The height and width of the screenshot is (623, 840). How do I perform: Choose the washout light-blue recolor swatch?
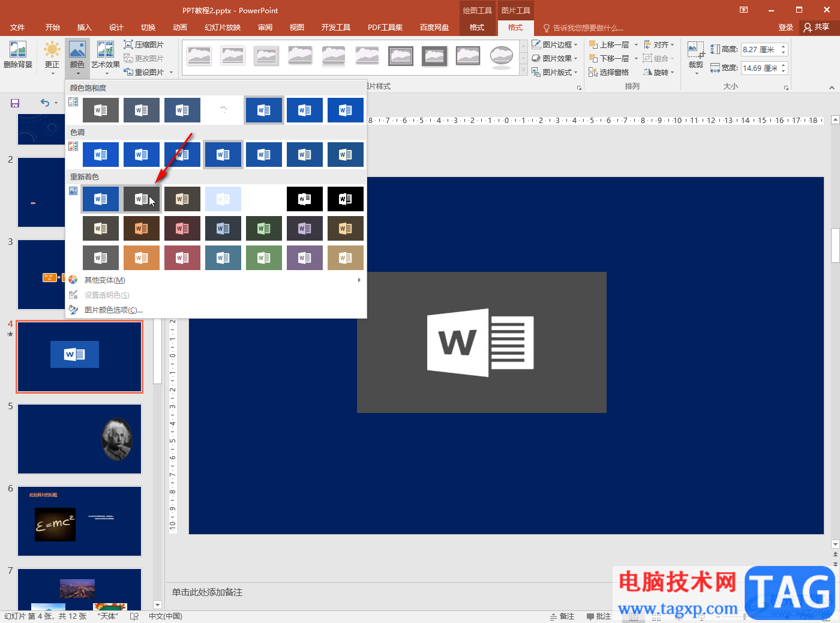223,199
